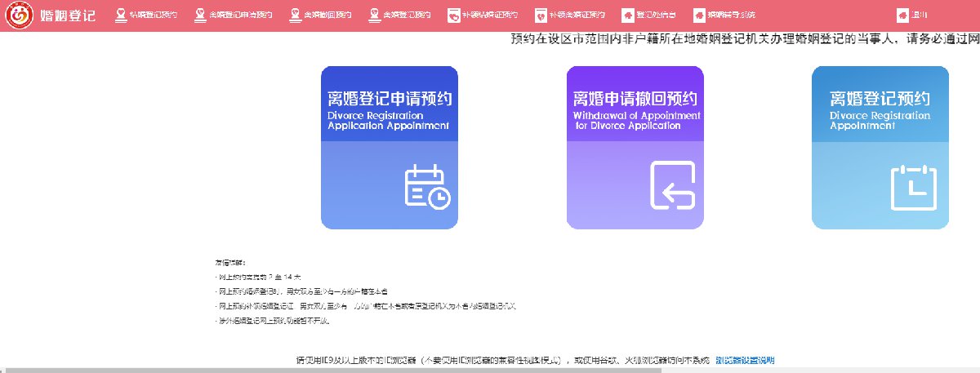Click the house icon beside 退出
Screen dimensions: 980x373
coord(902,15)
